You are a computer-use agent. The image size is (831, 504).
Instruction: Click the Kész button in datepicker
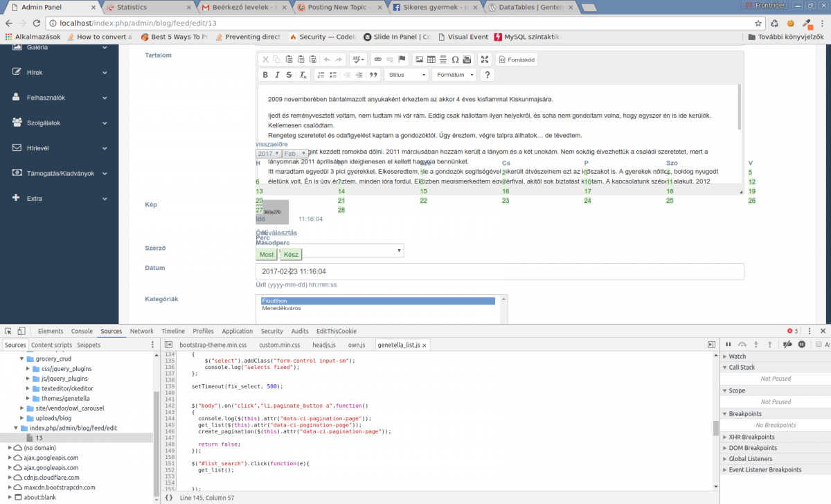point(291,255)
